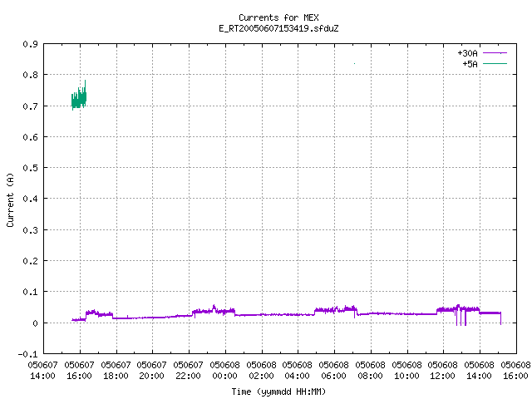Viewport: 532px width, 399px height.
Task: Click the 050608 08:00 time tick label
Action: (x=371, y=371)
